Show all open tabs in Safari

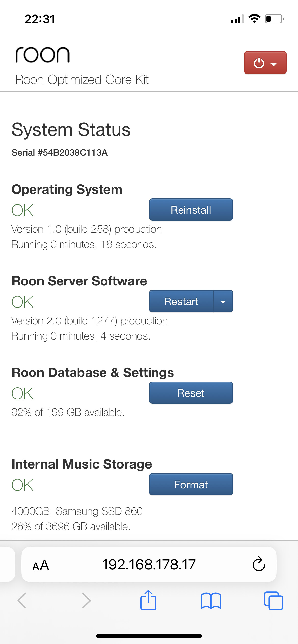point(274,601)
